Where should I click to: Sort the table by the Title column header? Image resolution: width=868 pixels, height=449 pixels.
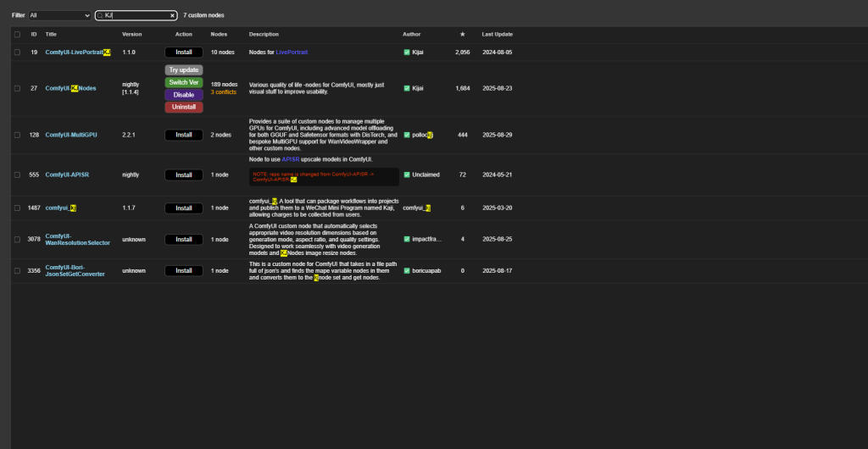pyautogui.click(x=51, y=34)
